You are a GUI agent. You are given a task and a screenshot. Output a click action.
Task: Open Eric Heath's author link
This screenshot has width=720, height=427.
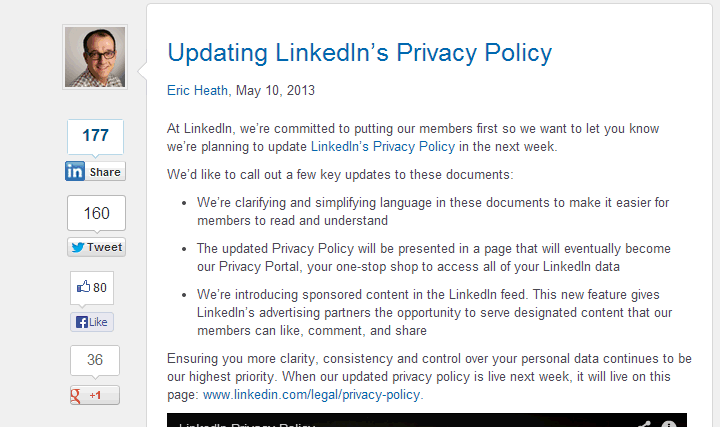(197, 90)
